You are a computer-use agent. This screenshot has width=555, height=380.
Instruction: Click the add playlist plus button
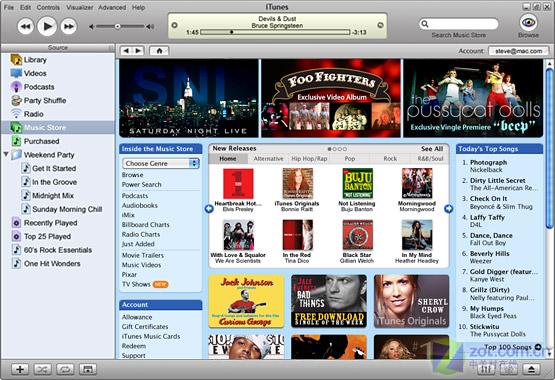coord(20,369)
